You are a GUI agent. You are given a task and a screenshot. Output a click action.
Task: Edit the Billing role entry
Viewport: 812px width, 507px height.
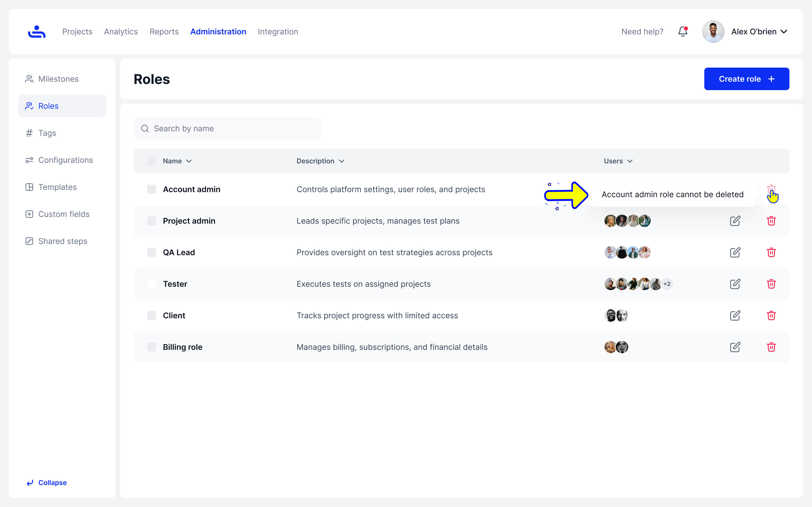point(735,347)
